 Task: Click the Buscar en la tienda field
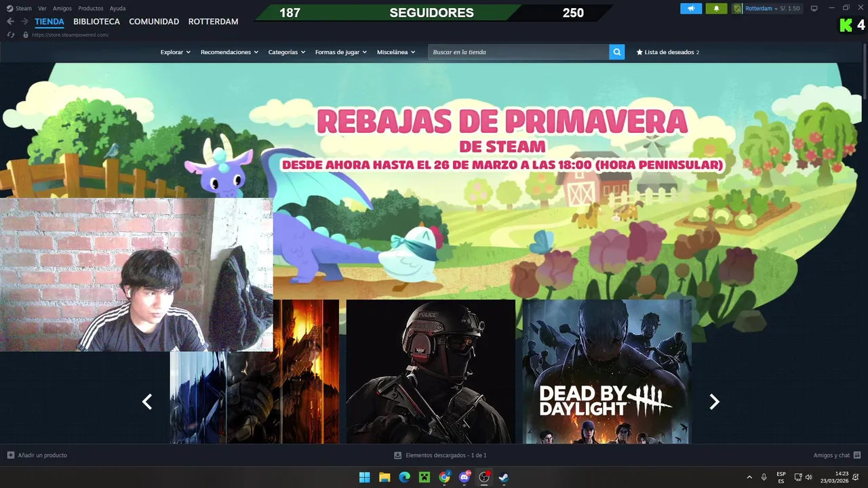[518, 52]
